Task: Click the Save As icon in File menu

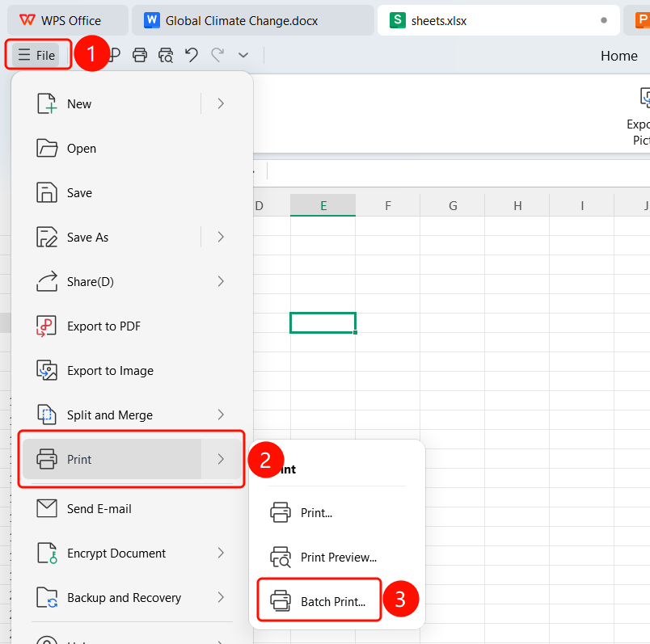Action: click(47, 237)
